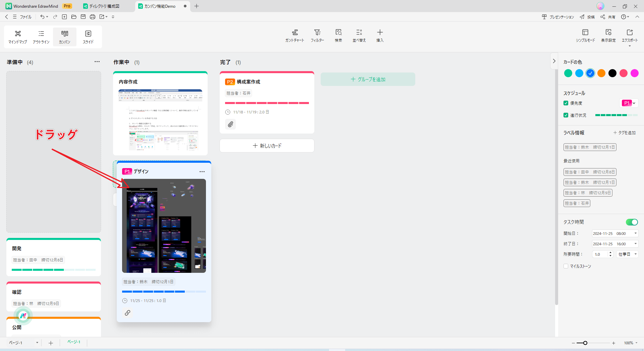
Task: Check the マイルストーン checkbox
Action: coord(566,266)
